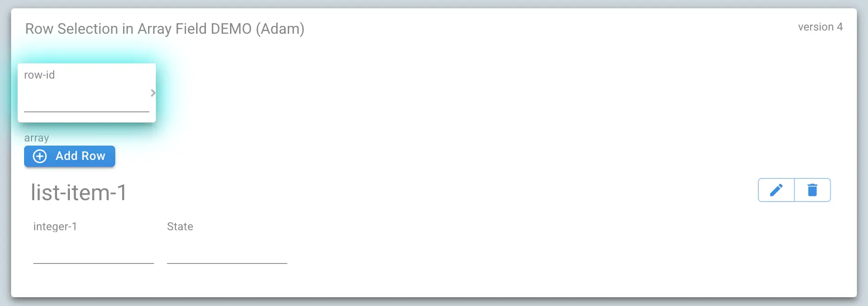The image size is (868, 306).
Task: Select the right-pointing arrow beside row-id
Action: 153,93
